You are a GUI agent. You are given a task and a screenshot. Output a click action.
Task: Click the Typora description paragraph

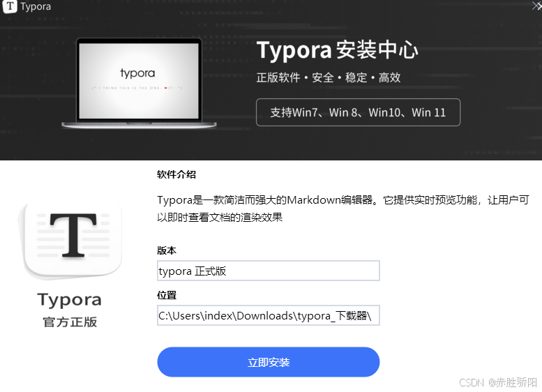343,209
